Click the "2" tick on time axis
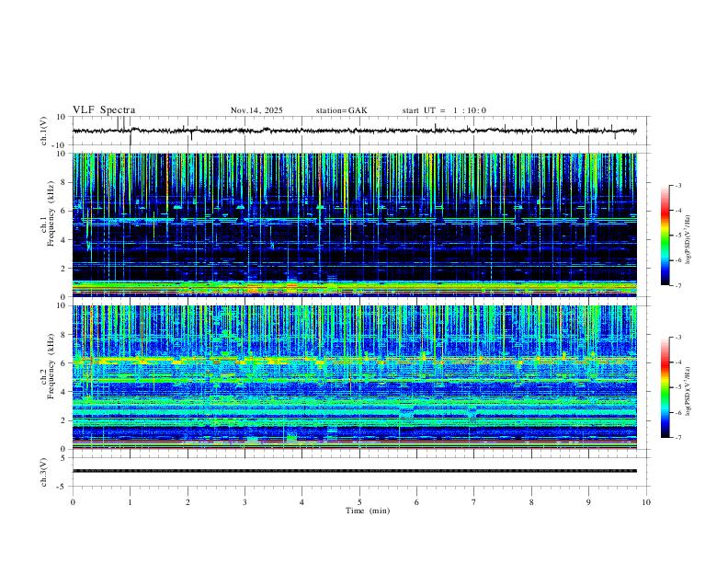The width and height of the screenshot is (728, 563). (188, 502)
